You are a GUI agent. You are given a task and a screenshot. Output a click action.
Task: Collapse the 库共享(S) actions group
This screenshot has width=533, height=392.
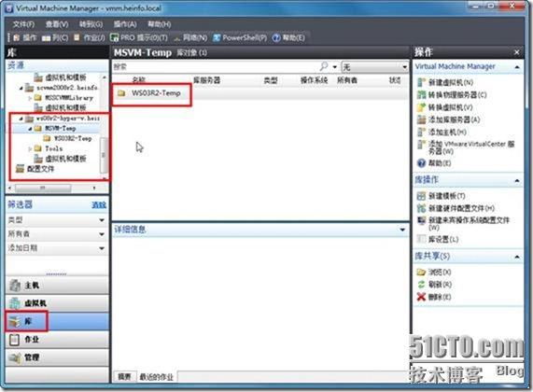click(517, 257)
